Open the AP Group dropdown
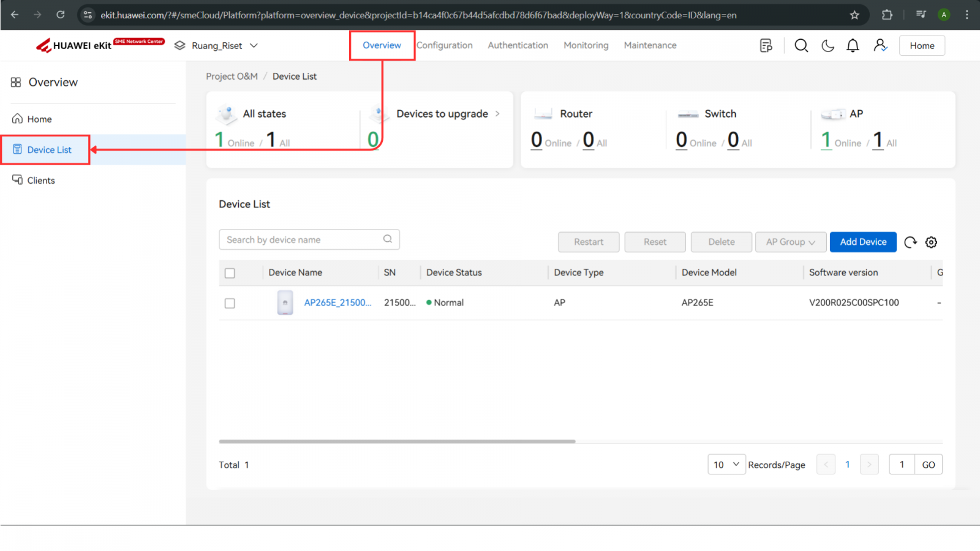This screenshot has height=551, width=980. coord(790,242)
